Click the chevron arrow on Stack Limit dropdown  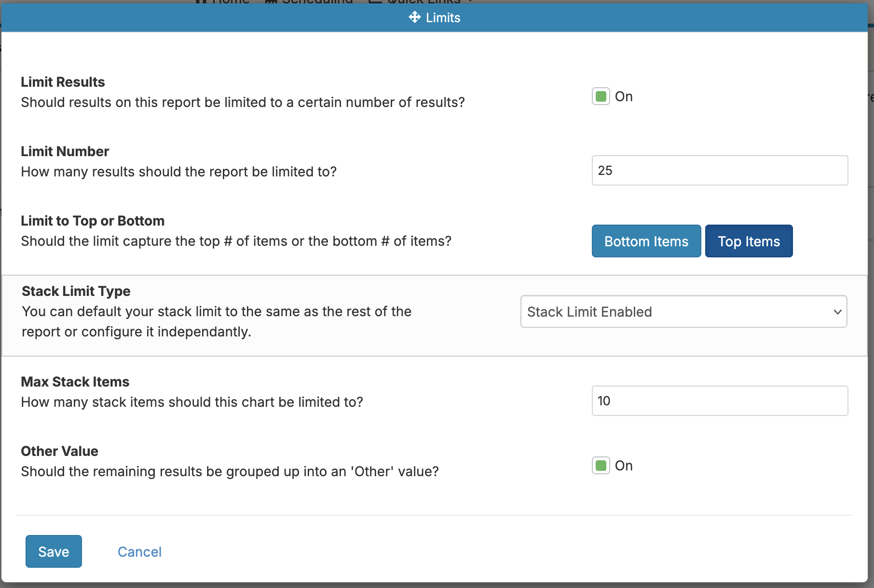pyautogui.click(x=837, y=312)
